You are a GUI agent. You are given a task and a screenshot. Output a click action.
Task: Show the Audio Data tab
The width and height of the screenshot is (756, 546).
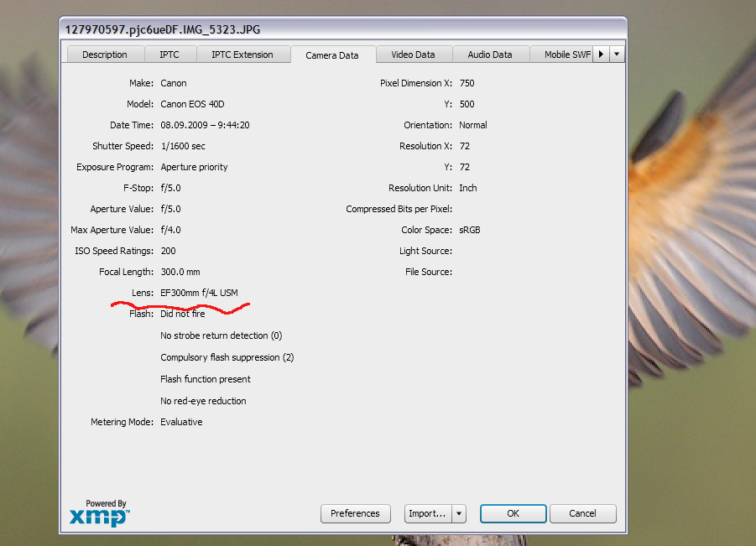point(490,55)
